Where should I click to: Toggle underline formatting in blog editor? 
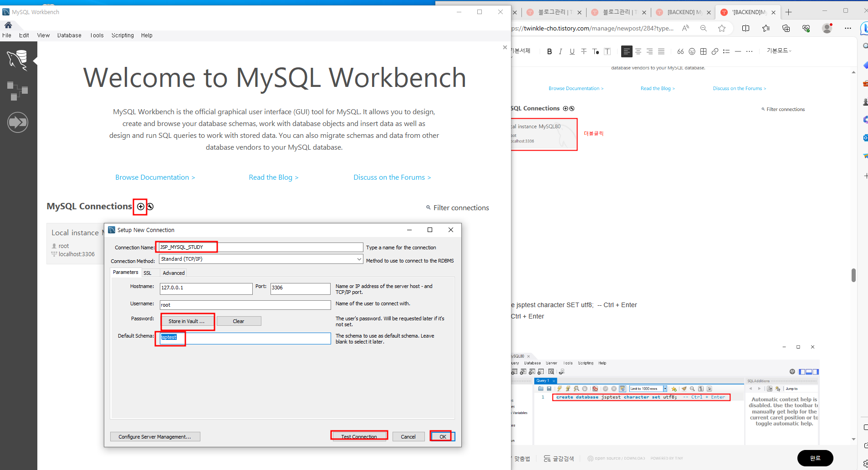[572, 51]
